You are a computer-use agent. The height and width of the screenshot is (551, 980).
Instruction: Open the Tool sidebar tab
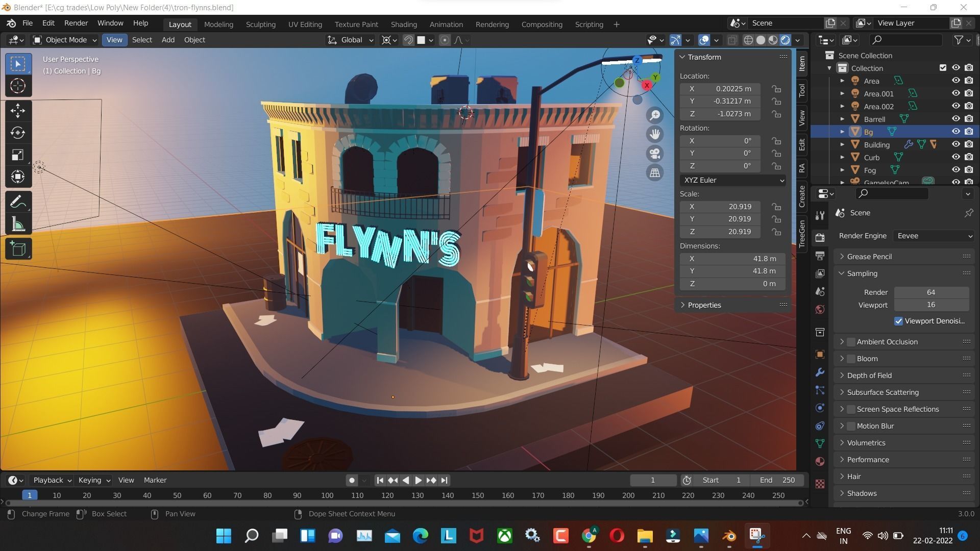[802, 91]
